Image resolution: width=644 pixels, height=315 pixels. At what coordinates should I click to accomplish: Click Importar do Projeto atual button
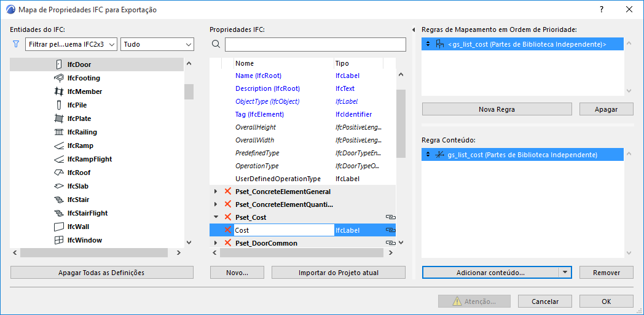[339, 273]
